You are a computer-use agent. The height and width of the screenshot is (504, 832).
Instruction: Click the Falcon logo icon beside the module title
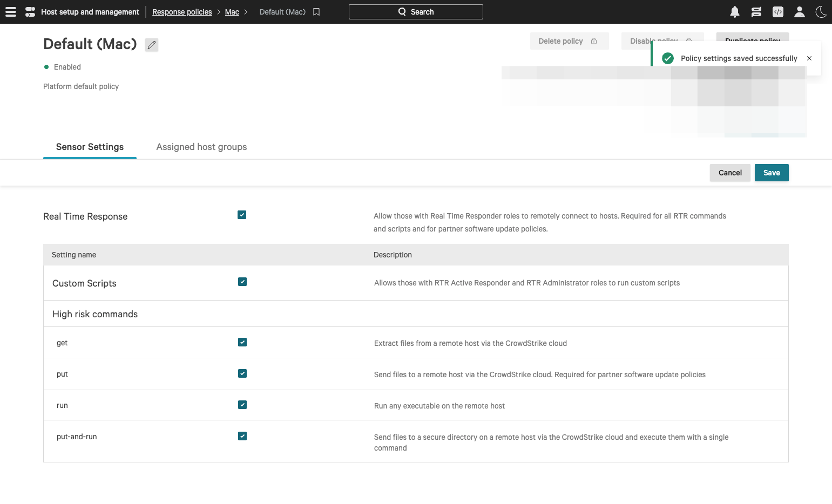(x=30, y=12)
